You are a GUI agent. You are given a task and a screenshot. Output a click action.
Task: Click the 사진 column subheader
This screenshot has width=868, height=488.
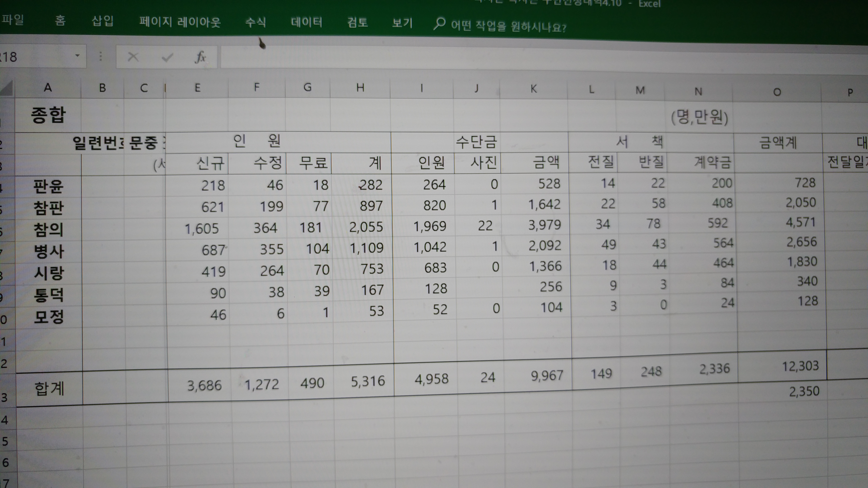coord(477,163)
